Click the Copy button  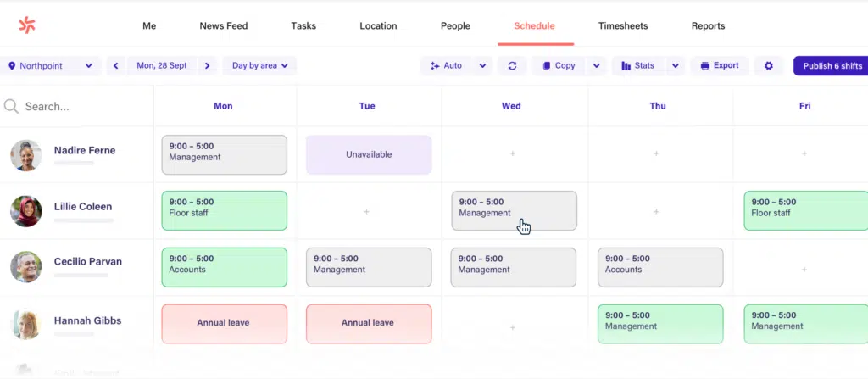pyautogui.click(x=559, y=66)
